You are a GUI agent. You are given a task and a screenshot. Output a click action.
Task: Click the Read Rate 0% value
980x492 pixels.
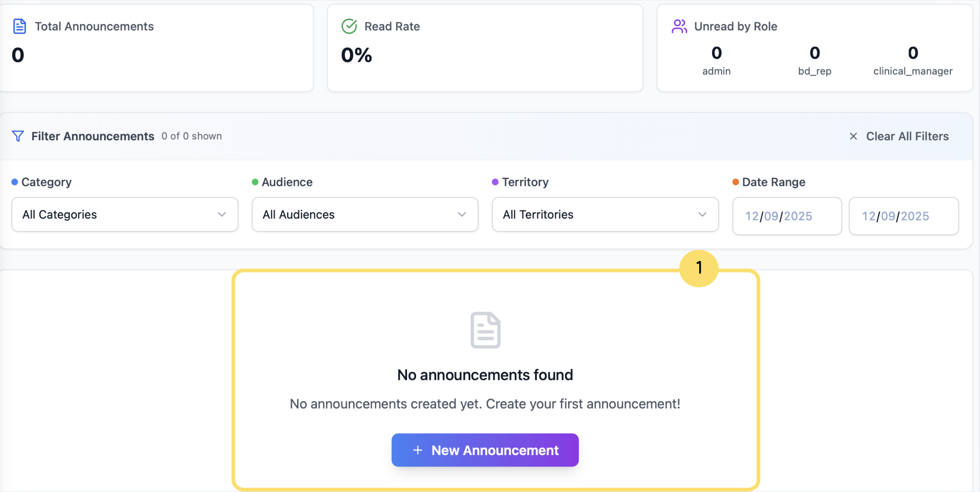pos(356,56)
